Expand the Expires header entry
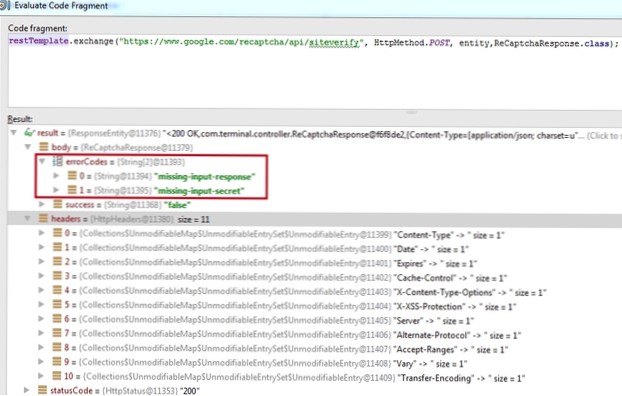 (42, 261)
